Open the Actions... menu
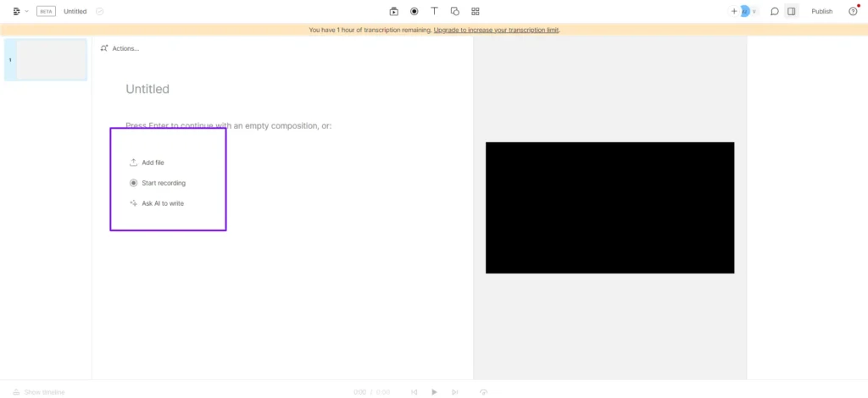868x398 pixels. pyautogui.click(x=120, y=48)
